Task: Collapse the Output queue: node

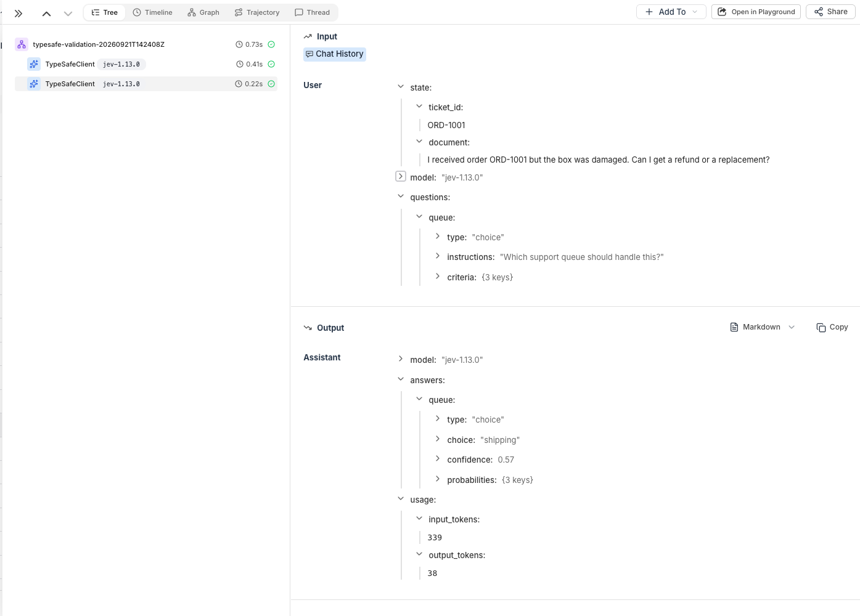Action: (419, 399)
